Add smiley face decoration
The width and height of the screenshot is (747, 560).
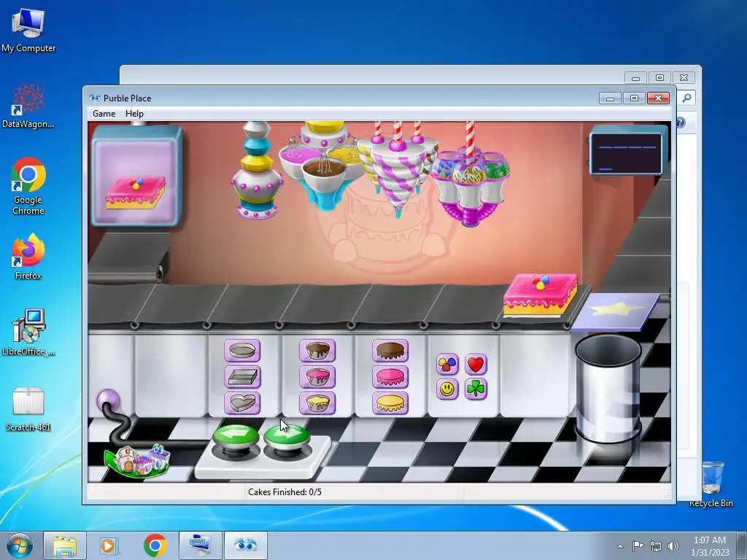point(447,389)
